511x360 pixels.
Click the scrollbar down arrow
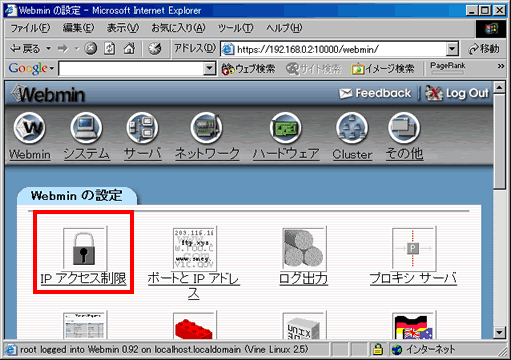click(499, 332)
